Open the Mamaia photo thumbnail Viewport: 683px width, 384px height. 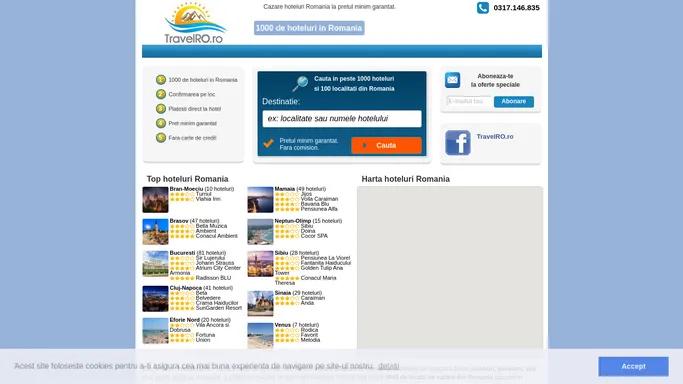(260, 200)
